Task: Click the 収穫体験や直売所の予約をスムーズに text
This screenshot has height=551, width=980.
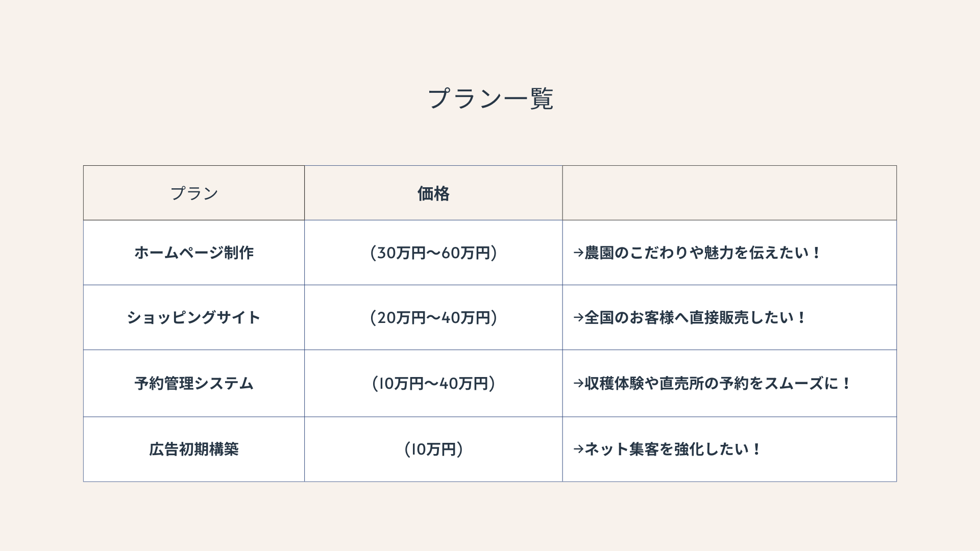Action: pos(718,384)
